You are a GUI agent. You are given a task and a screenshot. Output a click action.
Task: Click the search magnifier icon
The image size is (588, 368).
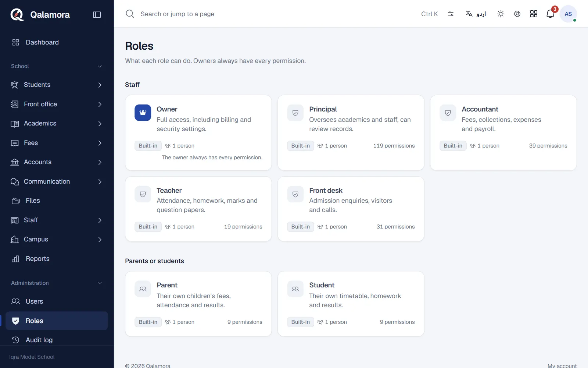130,14
